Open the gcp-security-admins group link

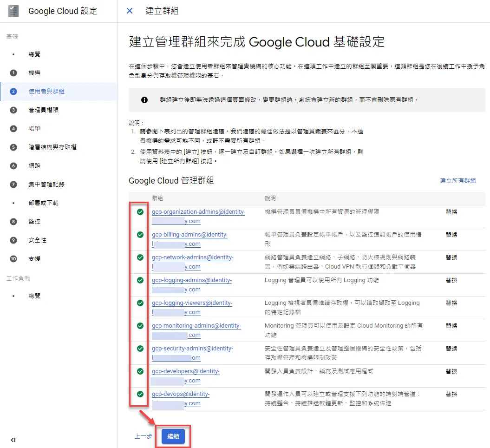[x=192, y=353]
